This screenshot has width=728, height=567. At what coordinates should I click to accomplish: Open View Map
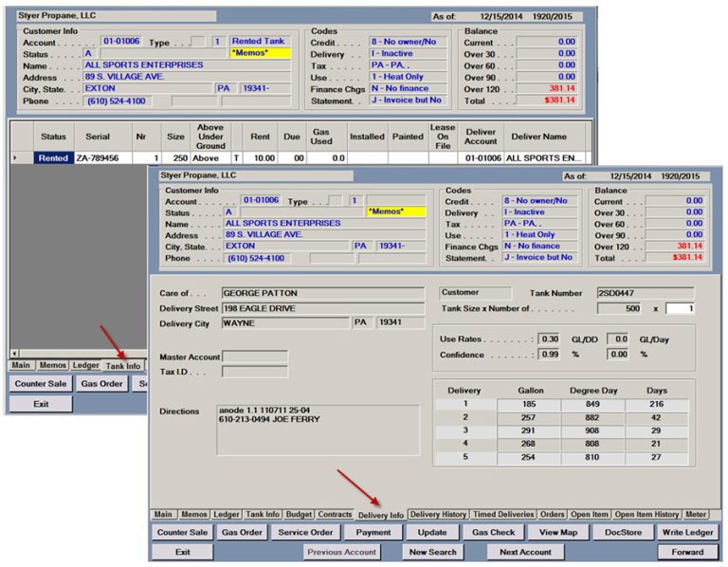tap(558, 532)
